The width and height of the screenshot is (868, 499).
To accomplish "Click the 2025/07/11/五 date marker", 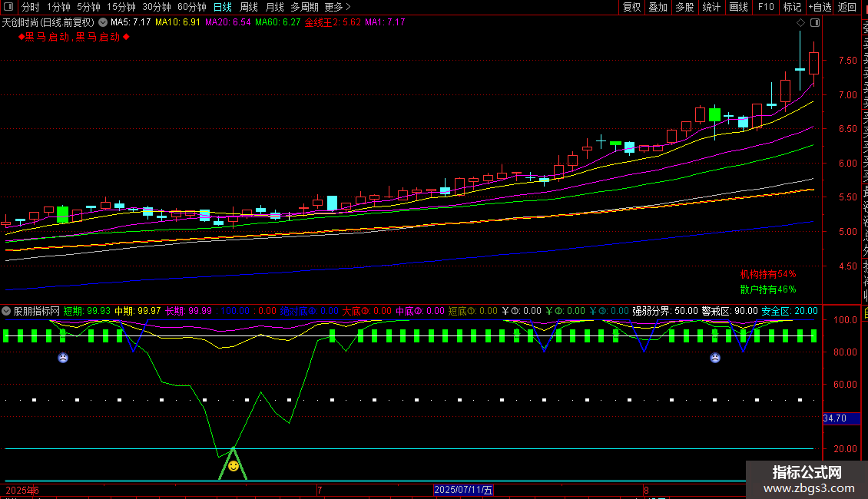I will (x=463, y=490).
